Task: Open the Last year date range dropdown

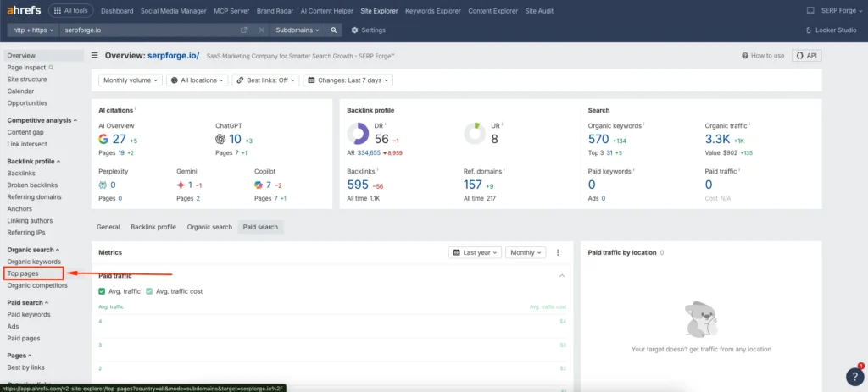Action: (x=475, y=252)
